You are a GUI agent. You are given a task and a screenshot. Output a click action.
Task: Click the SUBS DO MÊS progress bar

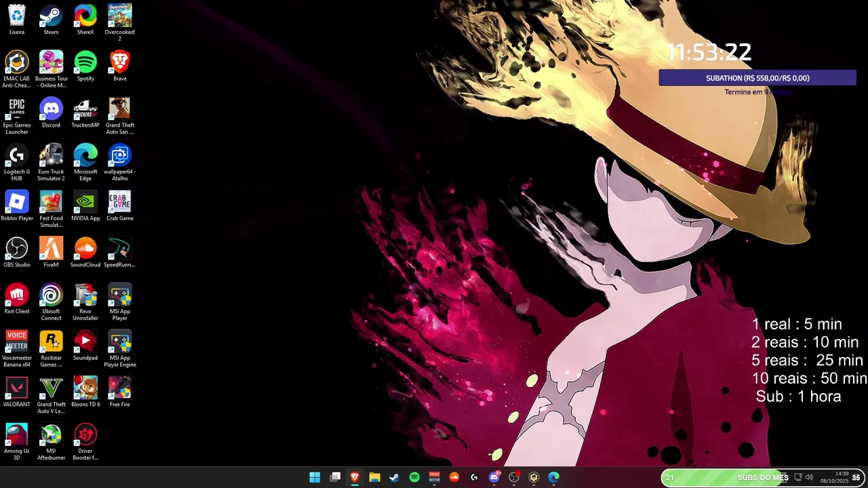(764, 477)
